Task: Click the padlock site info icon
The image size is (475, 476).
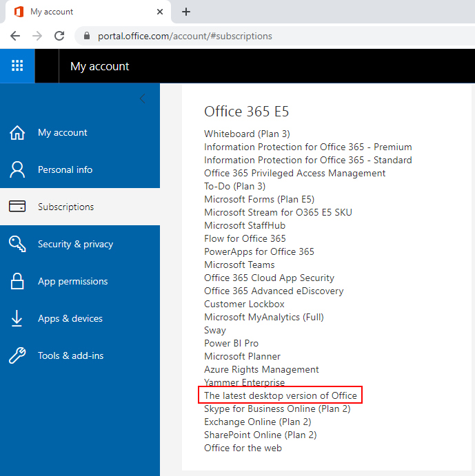Action: [x=87, y=36]
